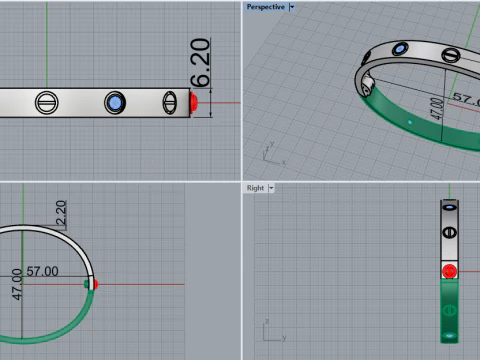Select the 2.20 dimension annotation
The width and height of the screenshot is (480, 360).
pos(61,212)
